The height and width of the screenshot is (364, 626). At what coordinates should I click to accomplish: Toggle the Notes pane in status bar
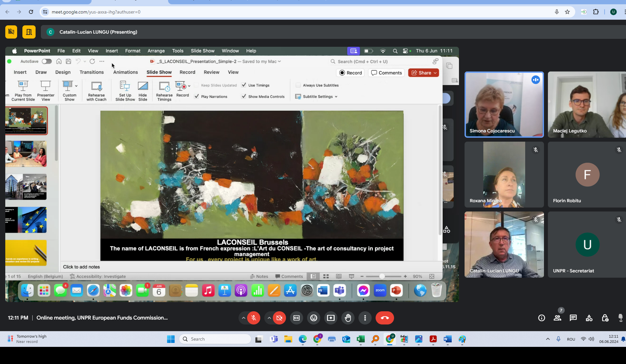click(x=259, y=276)
